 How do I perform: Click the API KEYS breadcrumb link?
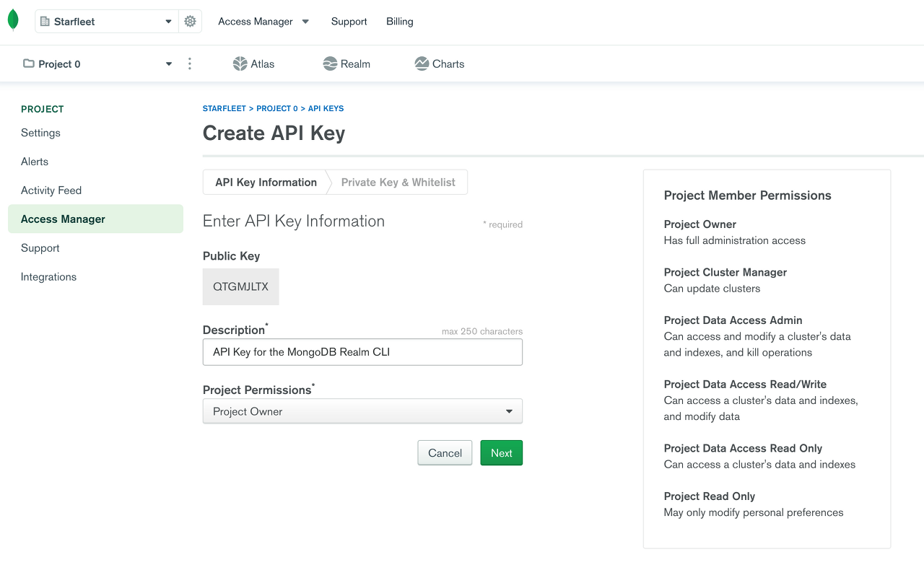(326, 108)
